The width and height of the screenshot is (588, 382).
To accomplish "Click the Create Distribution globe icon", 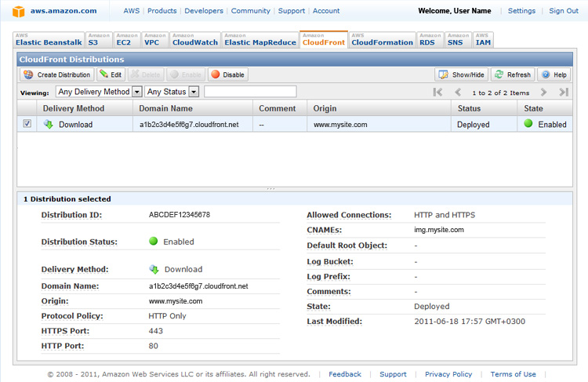I will [28, 75].
